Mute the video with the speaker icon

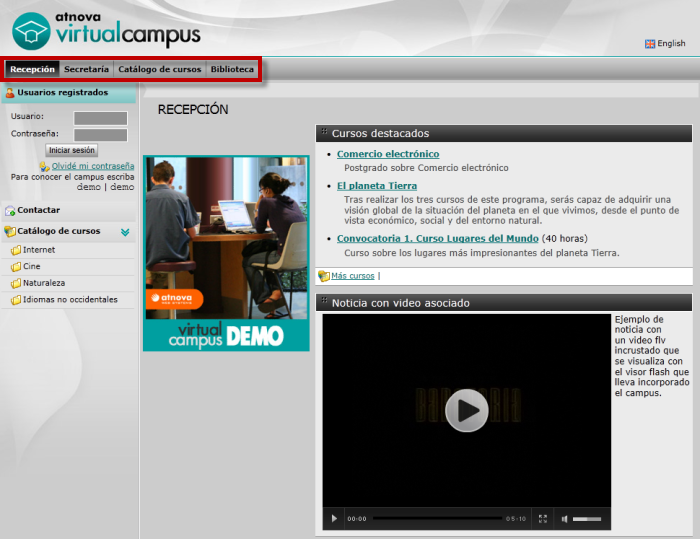565,519
